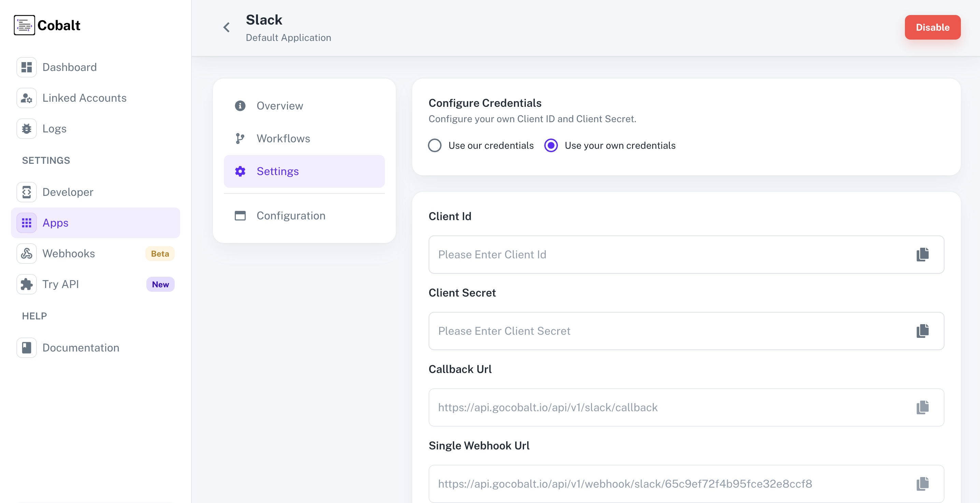Click the copy icon in Client Id field
Viewport: 980px width, 503px height.
[x=922, y=254]
